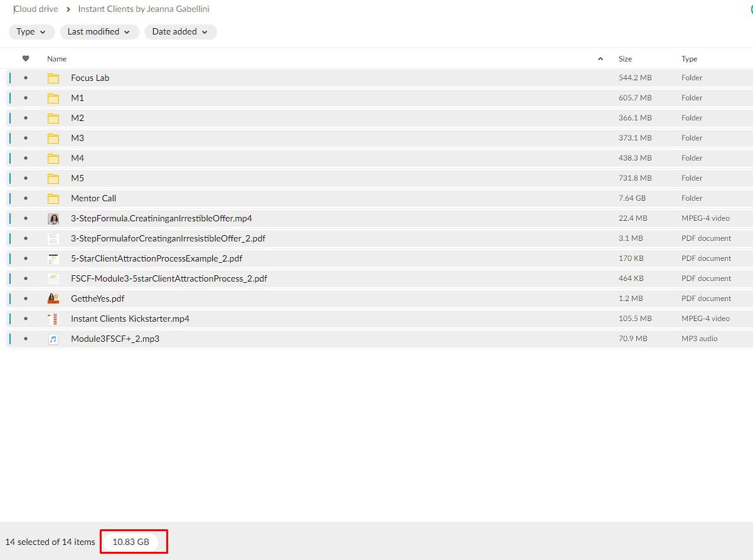
Task: Click the Instant Clients Kickstarter.mp4 video icon
Action: tap(53, 319)
